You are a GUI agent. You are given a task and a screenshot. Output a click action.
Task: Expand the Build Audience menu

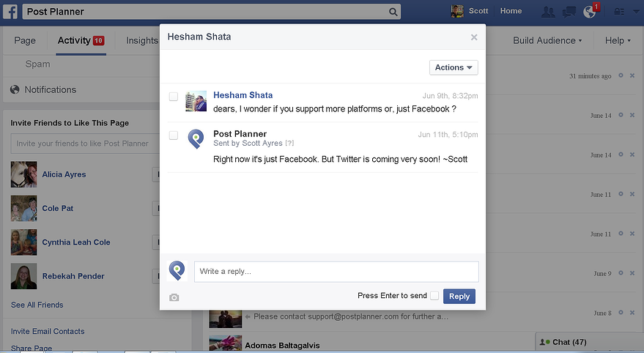pyautogui.click(x=547, y=40)
